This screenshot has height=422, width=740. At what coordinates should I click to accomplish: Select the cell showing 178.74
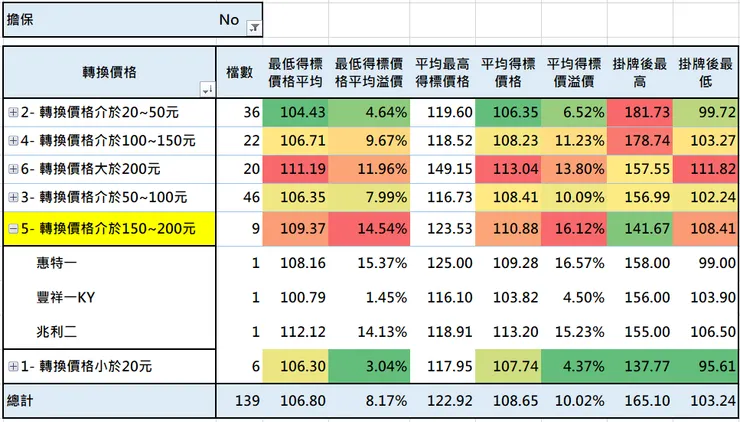(x=639, y=141)
